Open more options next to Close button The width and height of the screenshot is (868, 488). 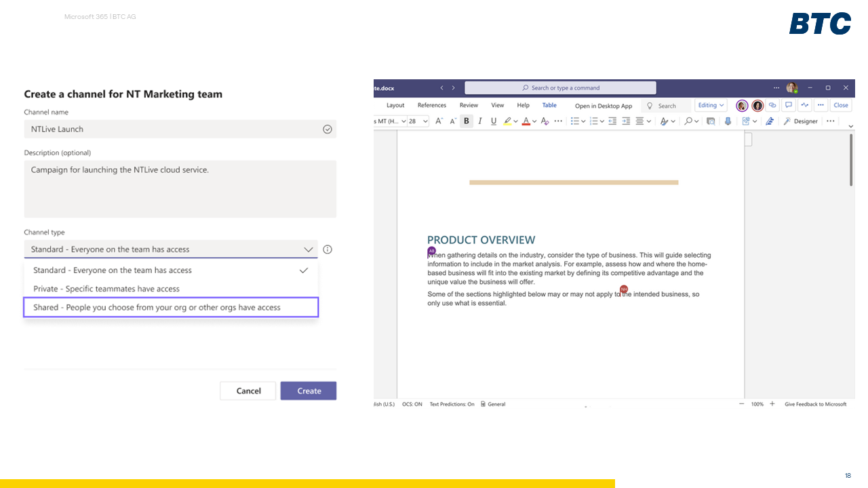tap(821, 106)
